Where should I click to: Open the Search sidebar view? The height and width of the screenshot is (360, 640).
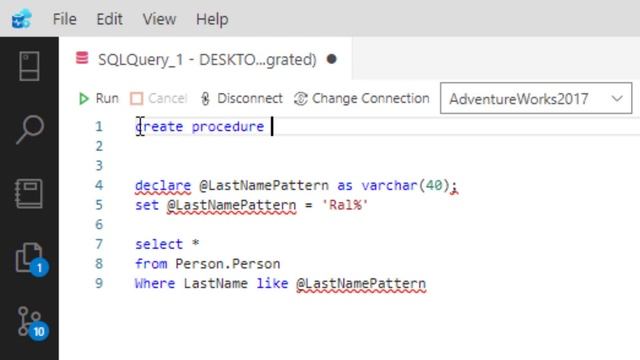29,129
